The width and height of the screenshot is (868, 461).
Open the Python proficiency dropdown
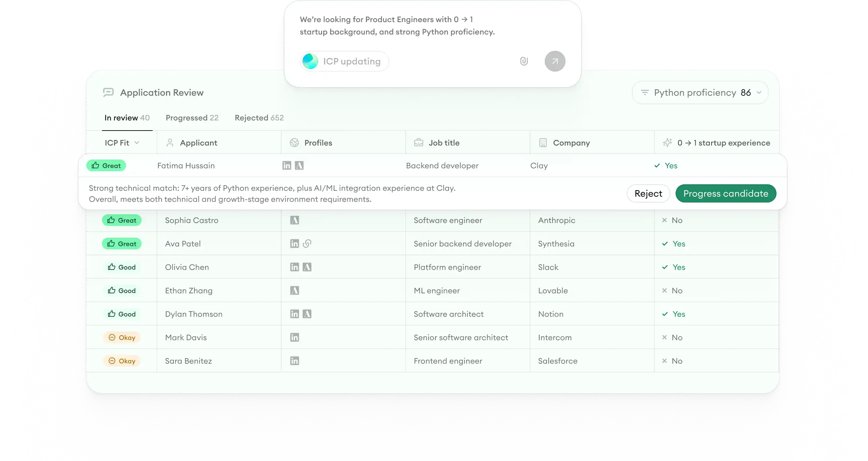(759, 92)
